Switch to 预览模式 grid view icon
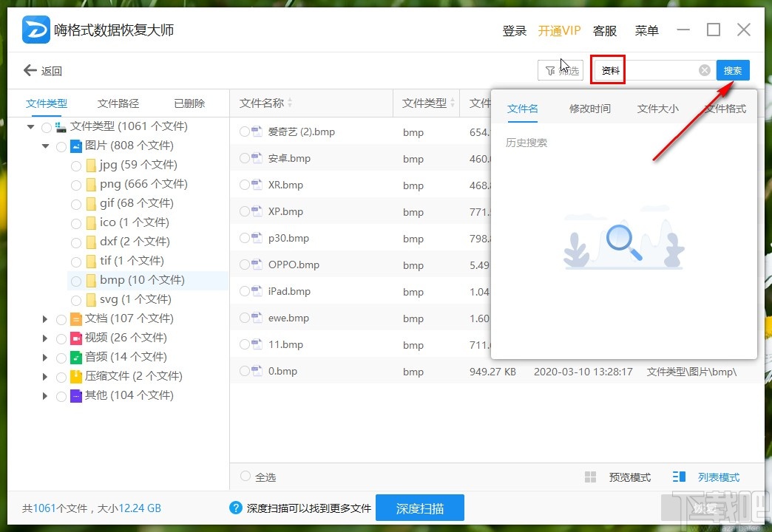 click(590, 477)
